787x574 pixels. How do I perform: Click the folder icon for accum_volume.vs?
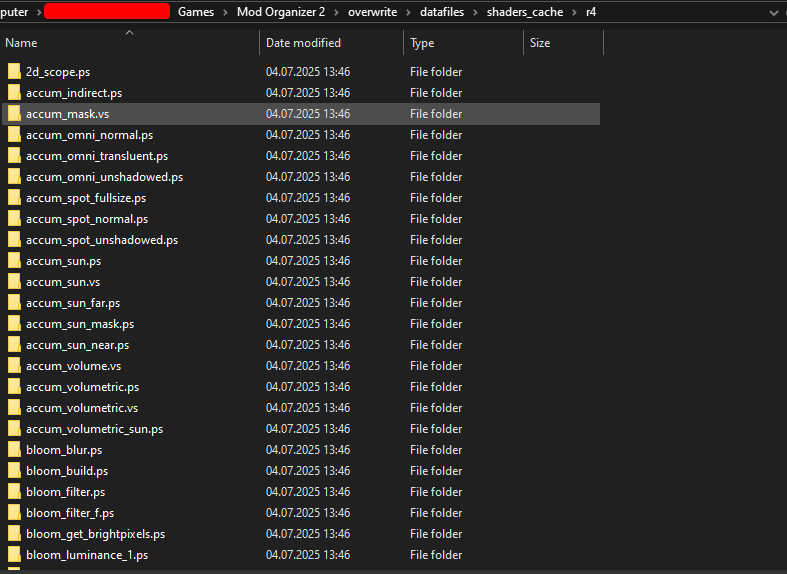click(x=14, y=366)
